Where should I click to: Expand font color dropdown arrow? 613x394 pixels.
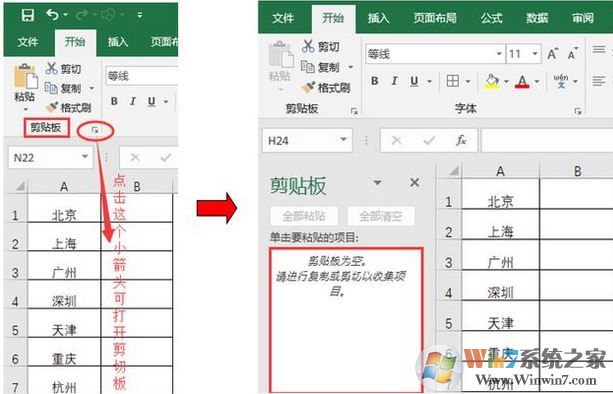537,81
